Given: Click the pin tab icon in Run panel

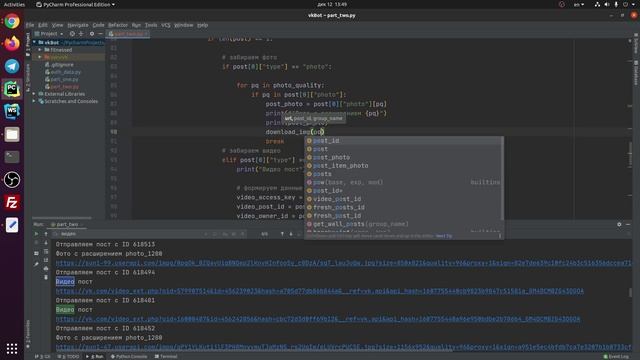Looking at the screenshot, I should point(36,264).
